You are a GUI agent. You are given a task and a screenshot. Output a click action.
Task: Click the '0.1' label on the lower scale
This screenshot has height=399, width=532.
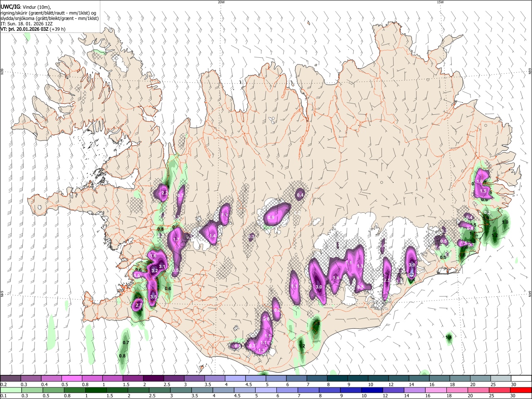click(3, 396)
